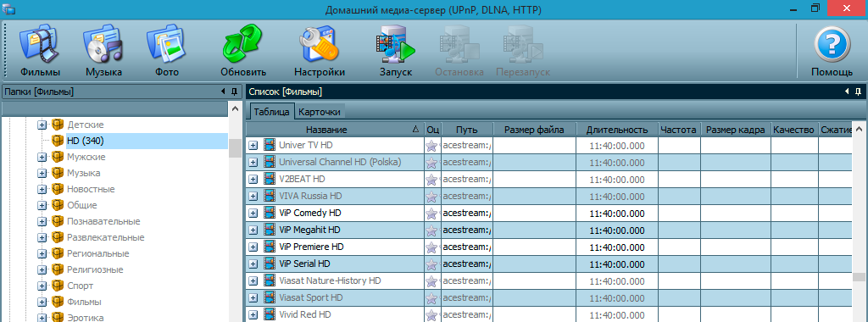868x322 pixels.
Task: Start the server with Запуск
Action: (395, 43)
